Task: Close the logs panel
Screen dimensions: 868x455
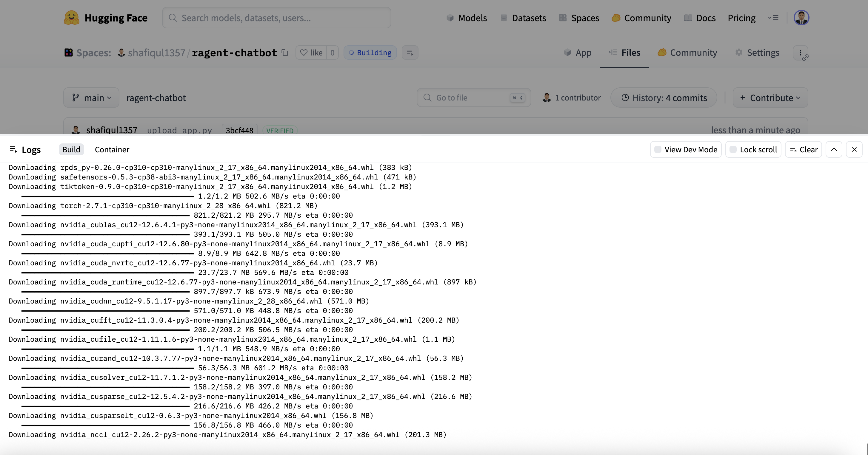Action: tap(854, 149)
